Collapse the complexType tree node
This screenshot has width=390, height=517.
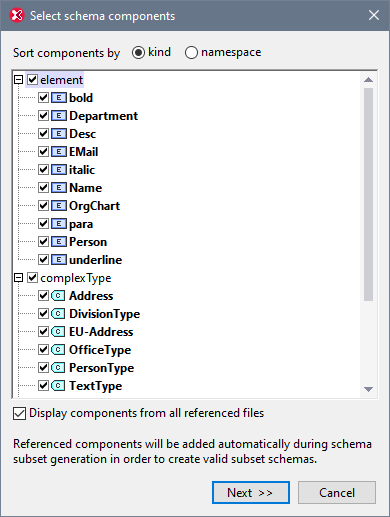18,278
